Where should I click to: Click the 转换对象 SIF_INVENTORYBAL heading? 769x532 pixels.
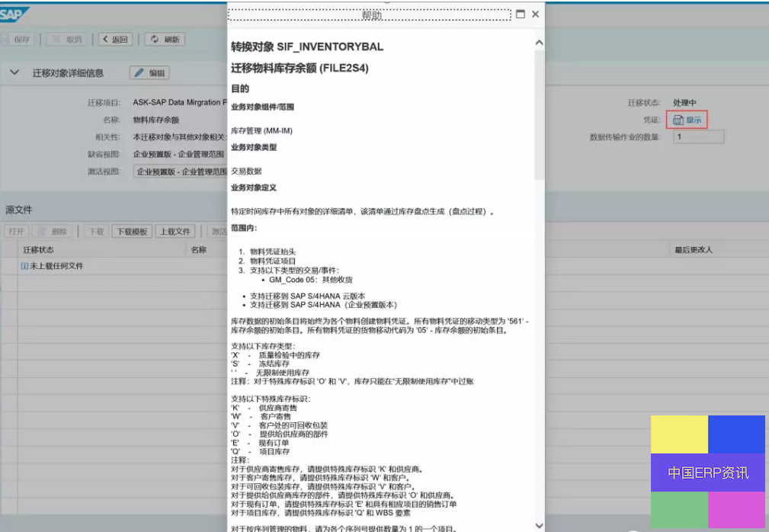pyautogui.click(x=307, y=46)
